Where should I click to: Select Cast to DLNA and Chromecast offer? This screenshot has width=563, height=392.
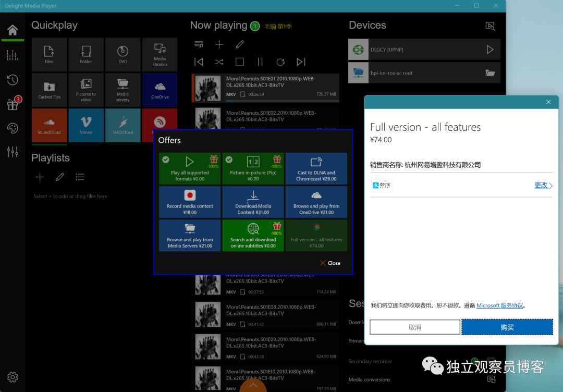click(x=316, y=168)
